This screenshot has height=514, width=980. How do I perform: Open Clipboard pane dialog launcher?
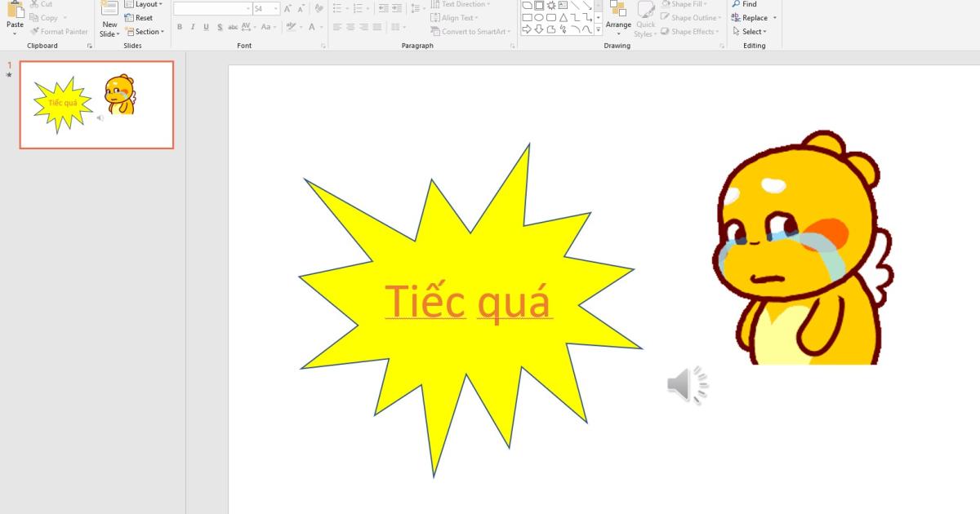pos(89,47)
